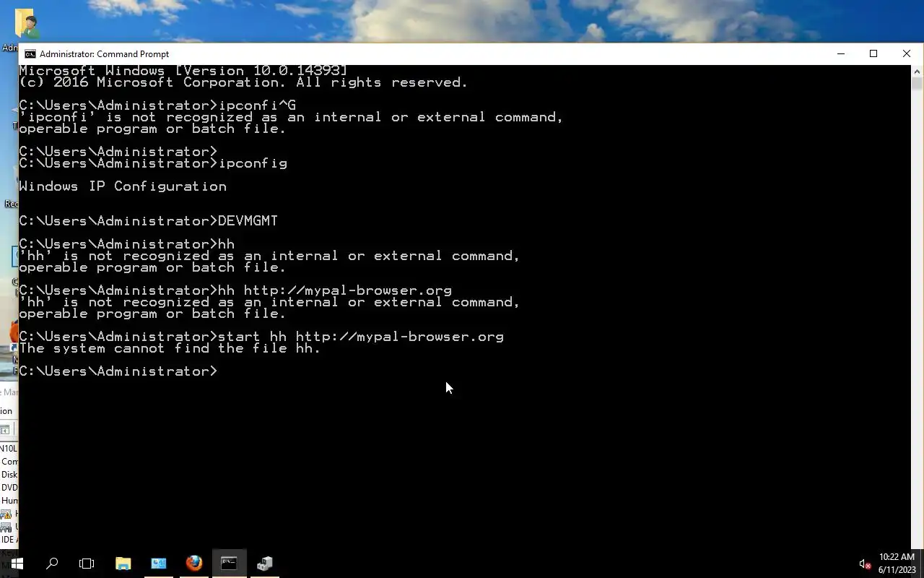Screen dimensions: 924x578
Task: Click the active empty prompt at bottom
Action: click(118, 371)
